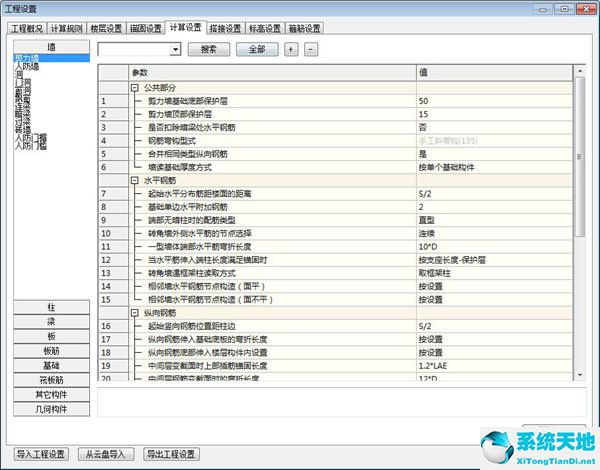Screen dimensions: 600x470
Task: Open the 几何构件 category
Action: (51, 409)
